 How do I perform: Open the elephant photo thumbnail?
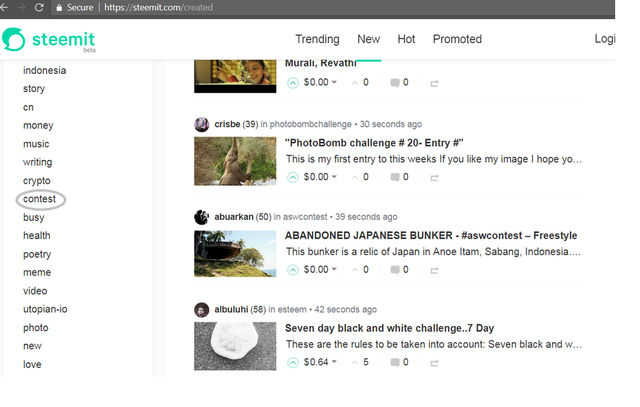(235, 161)
